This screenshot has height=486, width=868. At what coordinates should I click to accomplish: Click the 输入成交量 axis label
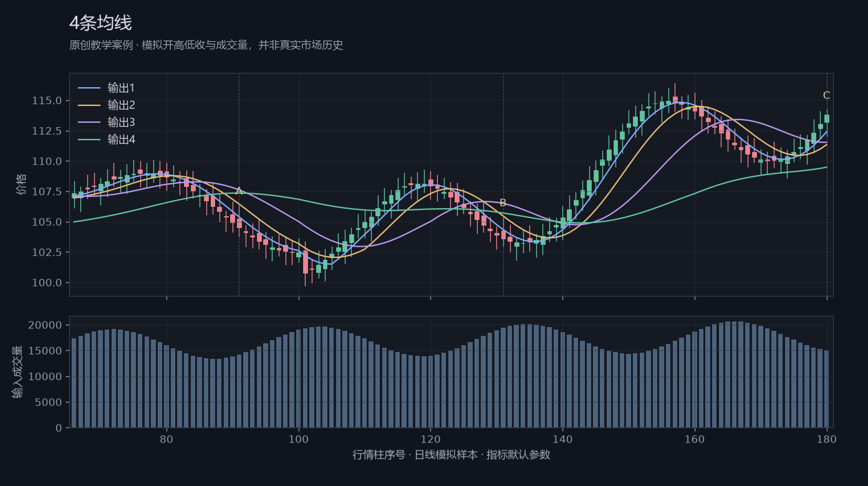point(17,372)
